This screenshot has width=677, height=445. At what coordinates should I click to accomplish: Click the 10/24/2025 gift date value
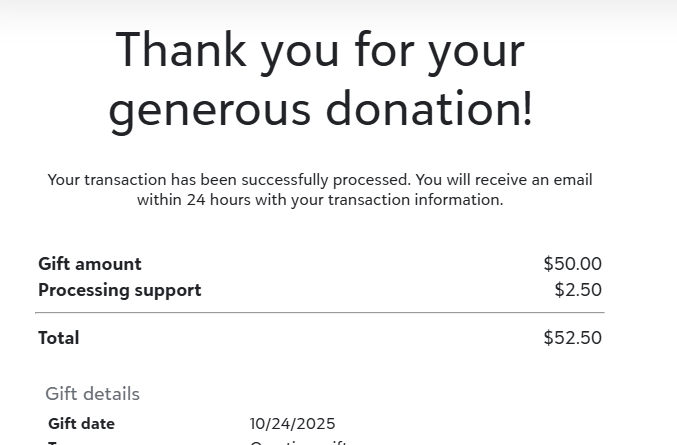click(293, 424)
